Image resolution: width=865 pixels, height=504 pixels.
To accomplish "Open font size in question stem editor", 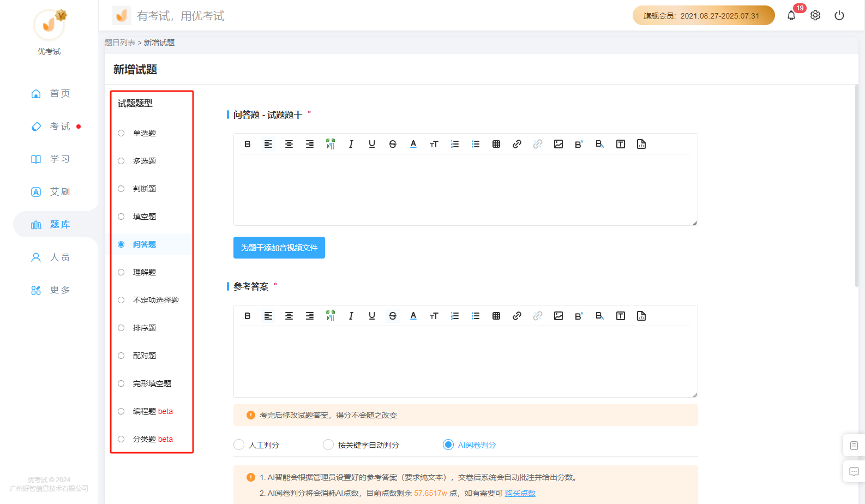I will click(434, 144).
